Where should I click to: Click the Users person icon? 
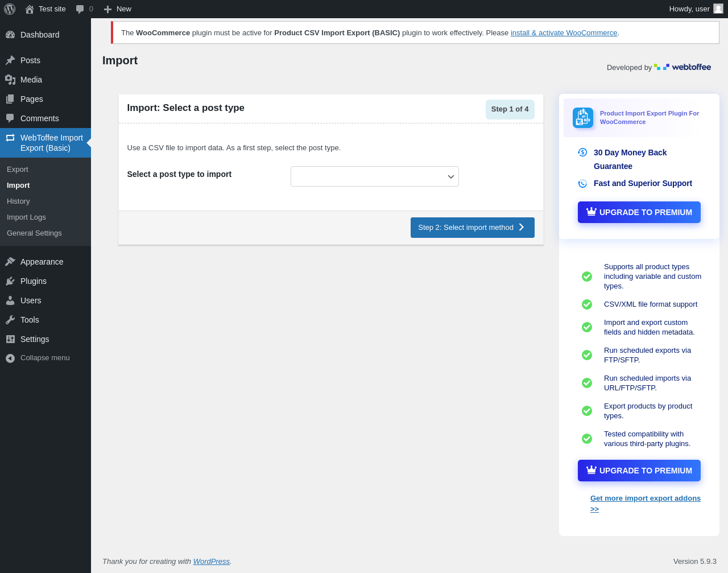pyautogui.click(x=10, y=300)
